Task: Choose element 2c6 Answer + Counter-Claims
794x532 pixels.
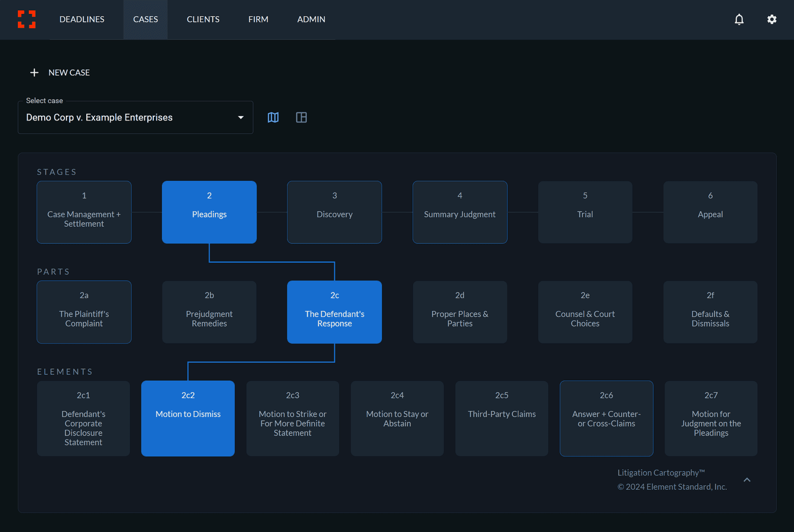Action: [x=606, y=418]
